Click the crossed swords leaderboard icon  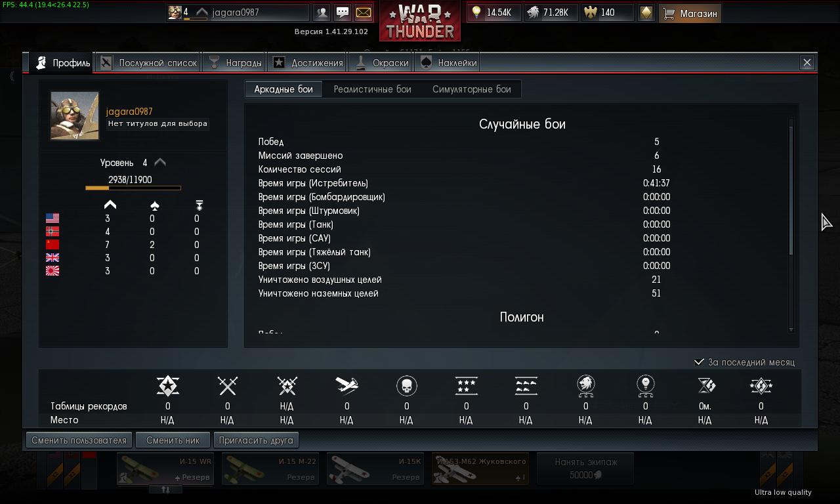pyautogui.click(x=227, y=386)
